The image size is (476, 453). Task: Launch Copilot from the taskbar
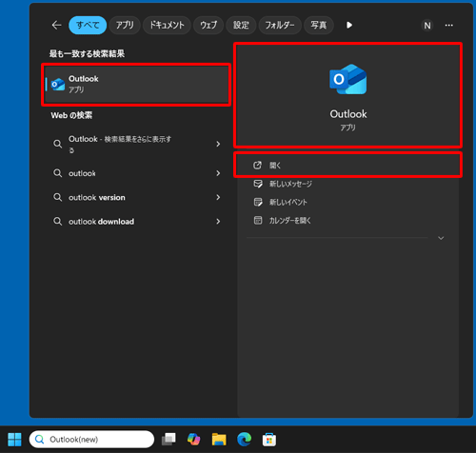(194, 440)
